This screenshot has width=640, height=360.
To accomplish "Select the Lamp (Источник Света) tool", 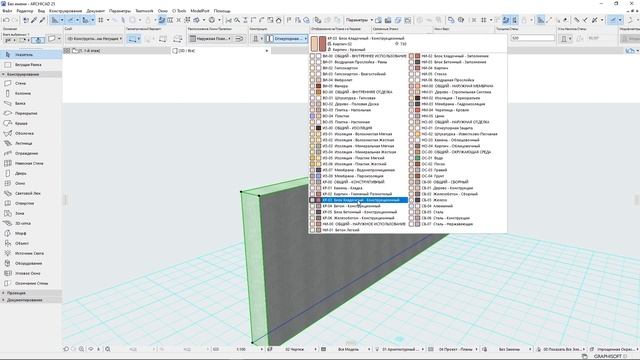I will point(31,253).
